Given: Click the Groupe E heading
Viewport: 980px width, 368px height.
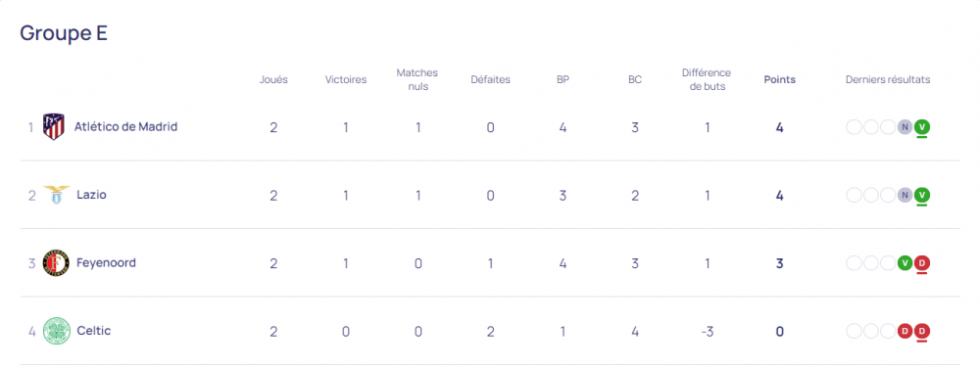Looking at the screenshot, I should (x=64, y=33).
